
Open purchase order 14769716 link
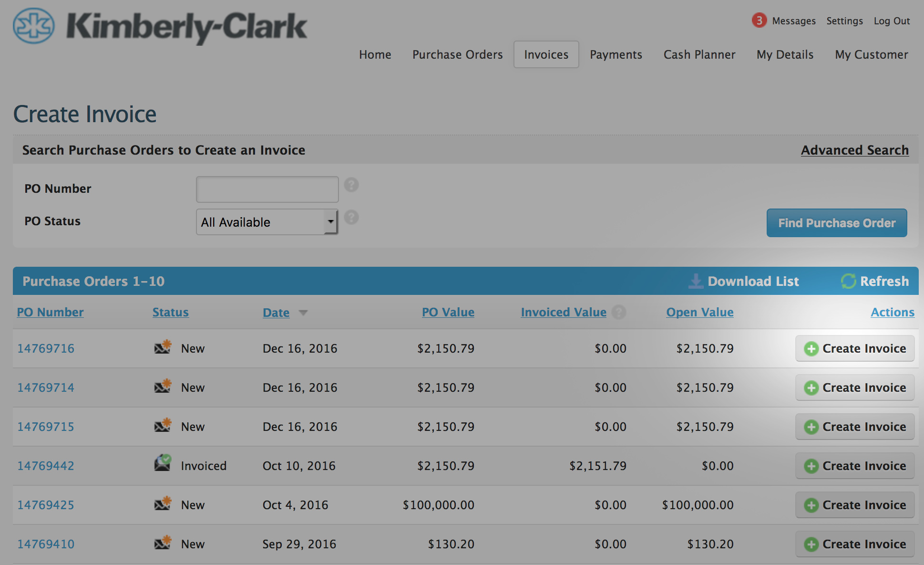(x=46, y=349)
